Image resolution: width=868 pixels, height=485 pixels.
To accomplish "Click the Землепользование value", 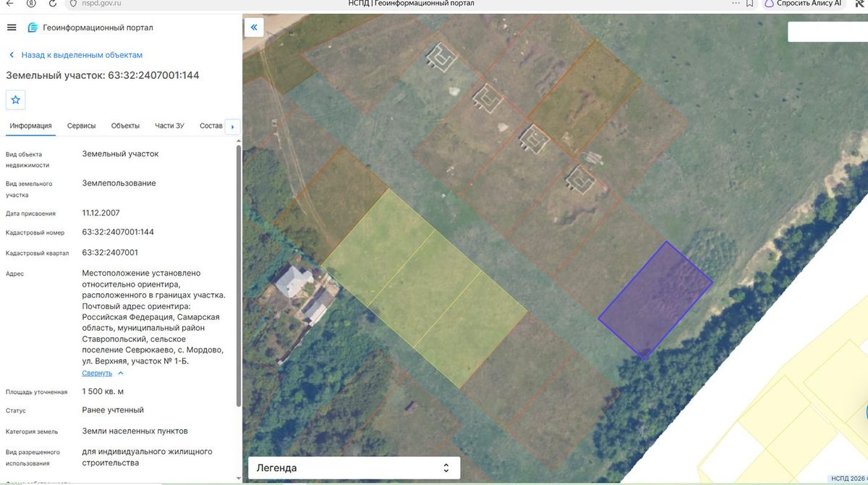I will 119,183.
